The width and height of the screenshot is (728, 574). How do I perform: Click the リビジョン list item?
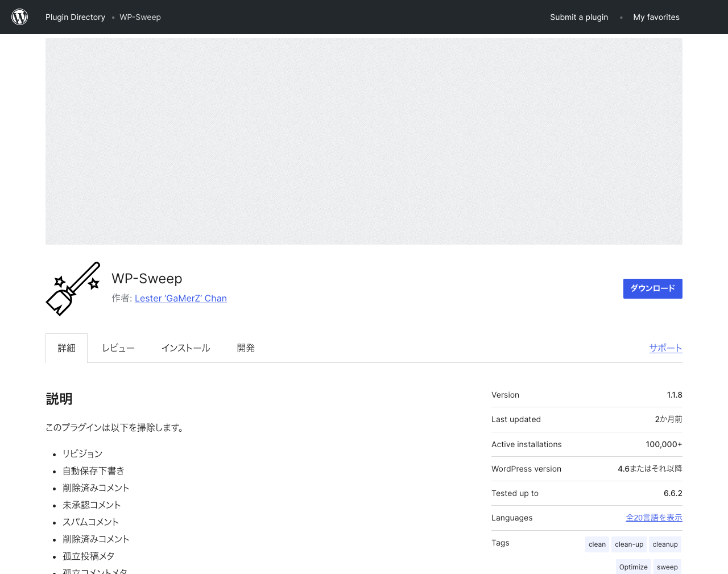tap(82, 453)
